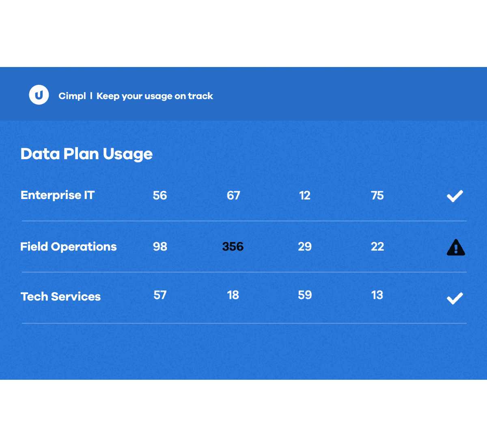
Task: Click value 98 in Field Operations row
Action: [x=160, y=247]
